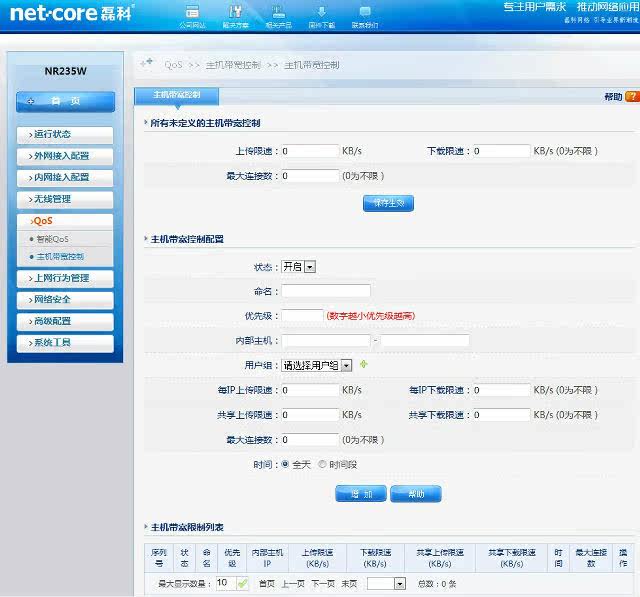Image resolution: width=640 pixels, height=597 pixels.
Task: Click the 公司网站 icon in top bar
Action: (x=192, y=14)
